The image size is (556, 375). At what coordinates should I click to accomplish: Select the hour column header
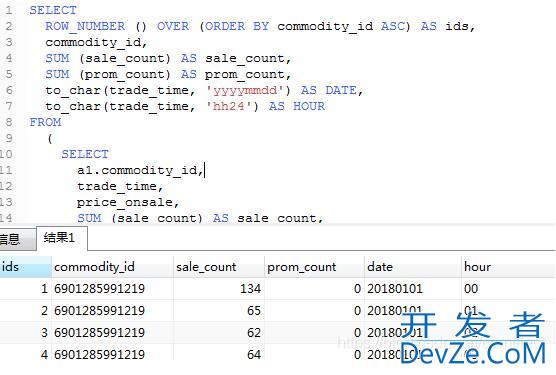pyautogui.click(x=509, y=267)
